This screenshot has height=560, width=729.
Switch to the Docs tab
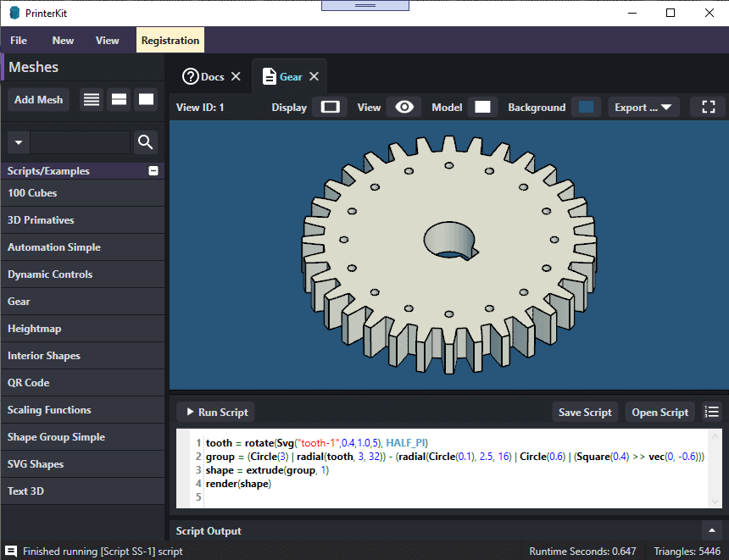click(213, 77)
